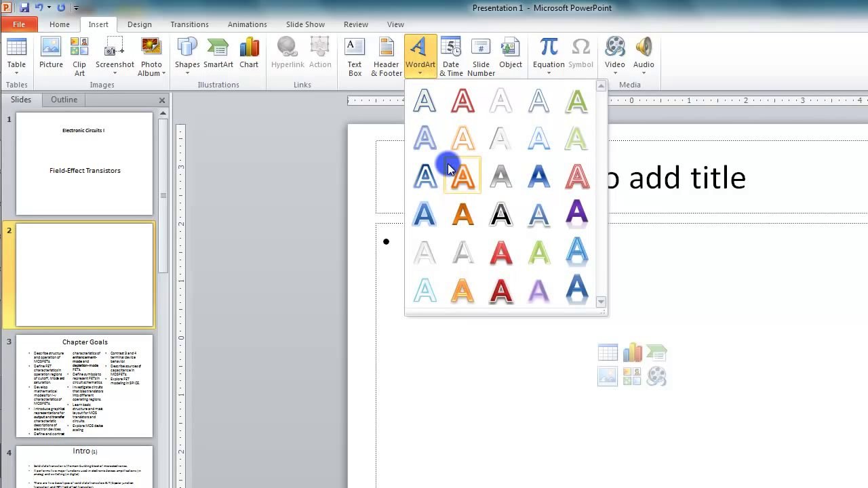Switch to the Transitions tab
This screenshot has width=868, height=488.
pos(189,24)
